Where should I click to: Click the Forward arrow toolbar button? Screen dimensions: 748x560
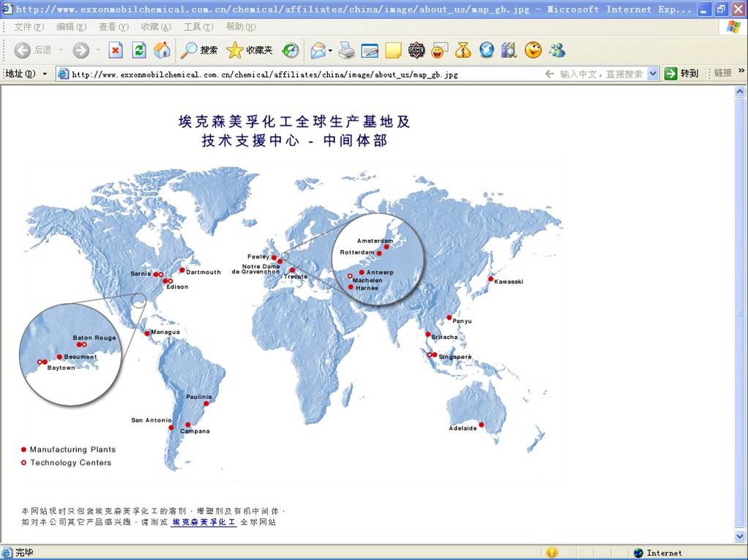tap(81, 50)
